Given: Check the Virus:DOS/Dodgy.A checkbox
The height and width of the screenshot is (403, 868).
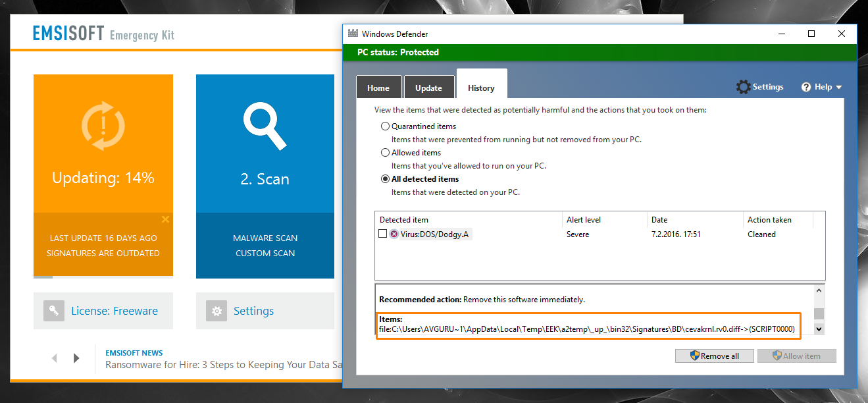Looking at the screenshot, I should point(383,234).
